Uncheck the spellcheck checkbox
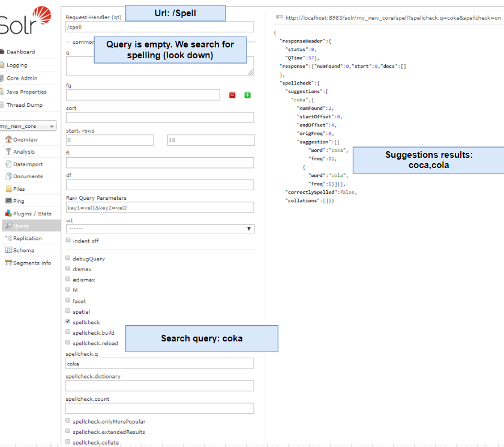The width and height of the screenshot is (504, 447). [x=68, y=322]
